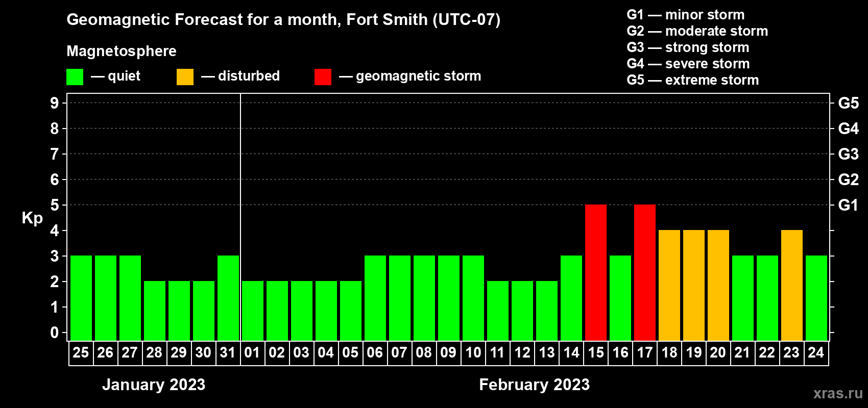The width and height of the screenshot is (868, 408).
Task: Click the '— disturbed' legend text
Action: pyautogui.click(x=240, y=76)
